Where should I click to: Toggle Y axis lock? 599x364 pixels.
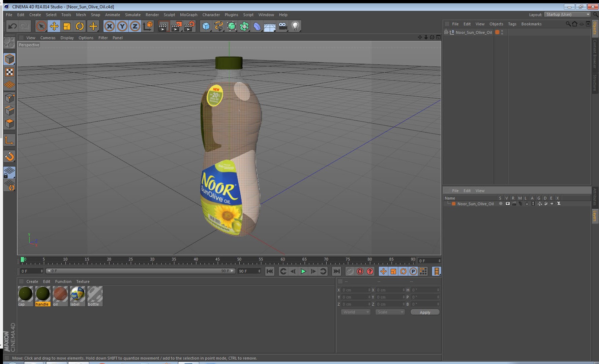122,26
